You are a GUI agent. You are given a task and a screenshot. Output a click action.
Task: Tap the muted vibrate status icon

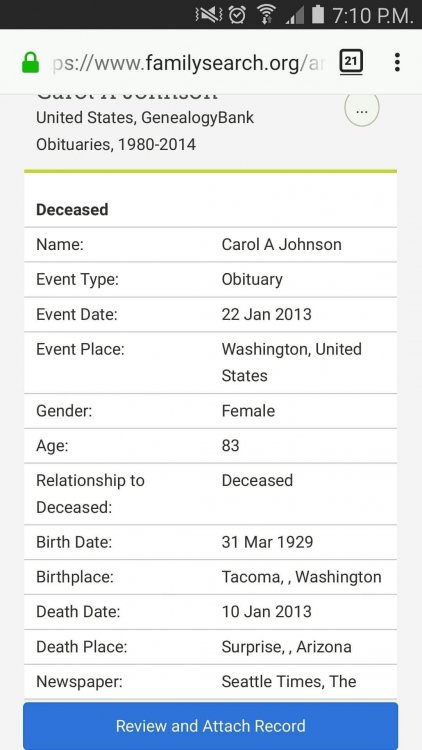point(209,14)
